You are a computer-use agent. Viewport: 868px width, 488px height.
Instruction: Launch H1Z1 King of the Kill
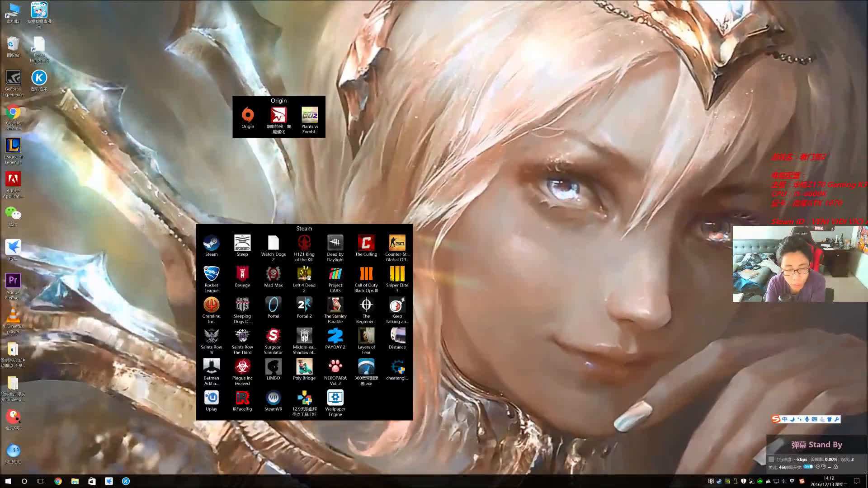[x=304, y=248]
